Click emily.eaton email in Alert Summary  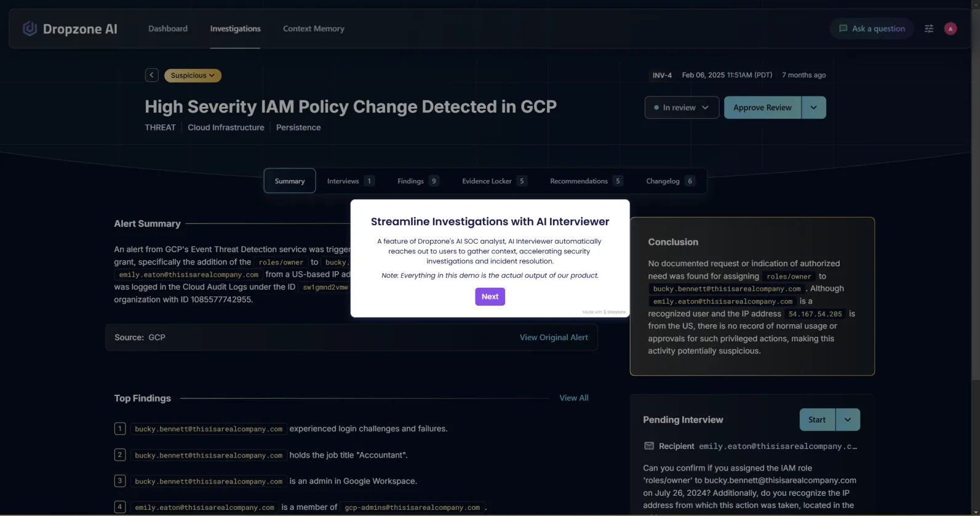click(x=189, y=275)
